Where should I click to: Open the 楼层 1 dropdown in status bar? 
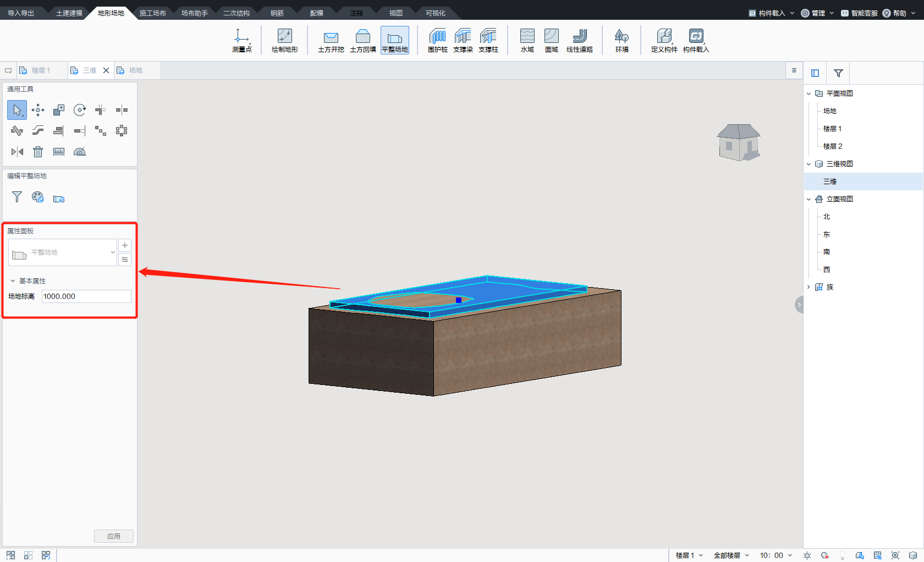pyautogui.click(x=689, y=555)
